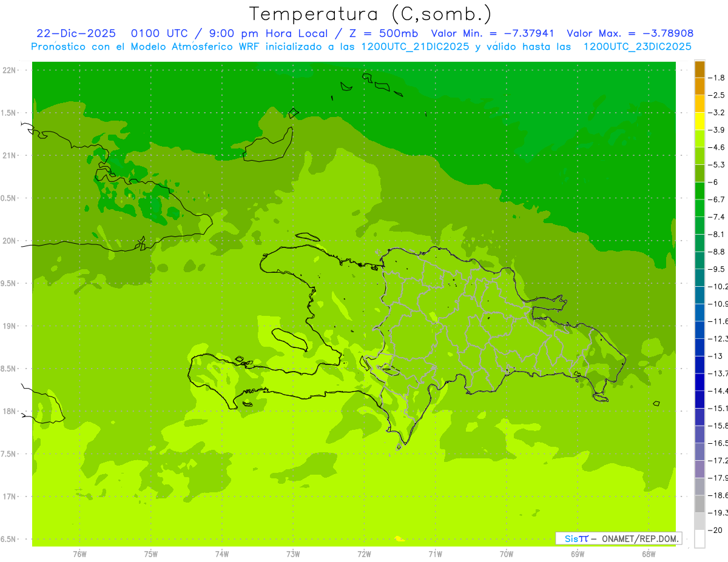The height and width of the screenshot is (562, 728).
Task: Click the '-6.7' colorbar value
Action: click(x=716, y=199)
